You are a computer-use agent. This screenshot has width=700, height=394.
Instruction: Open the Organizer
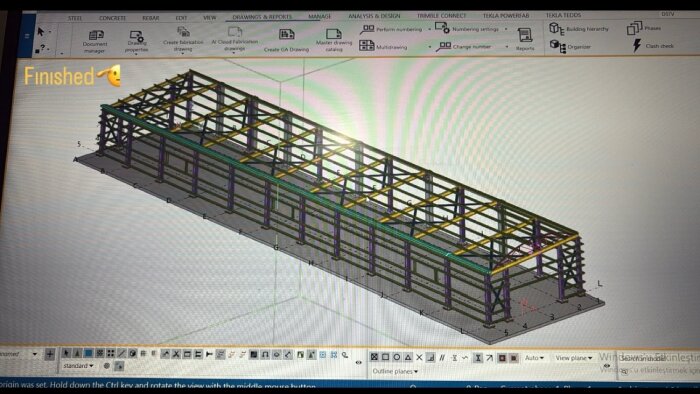[x=571, y=46]
